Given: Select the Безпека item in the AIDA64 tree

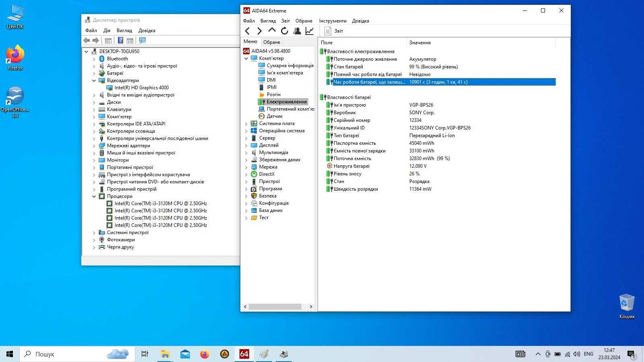Looking at the screenshot, I should tap(268, 196).
